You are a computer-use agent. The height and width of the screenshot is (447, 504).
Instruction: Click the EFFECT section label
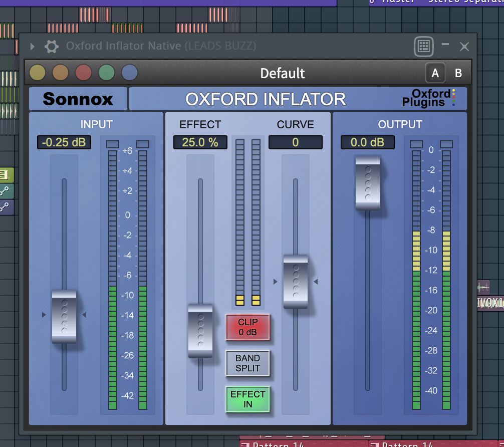(200, 124)
